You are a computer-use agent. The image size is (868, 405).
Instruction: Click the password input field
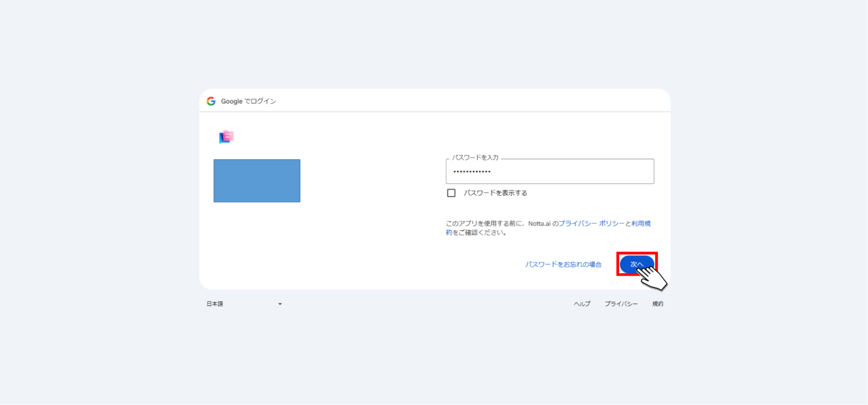tap(550, 171)
